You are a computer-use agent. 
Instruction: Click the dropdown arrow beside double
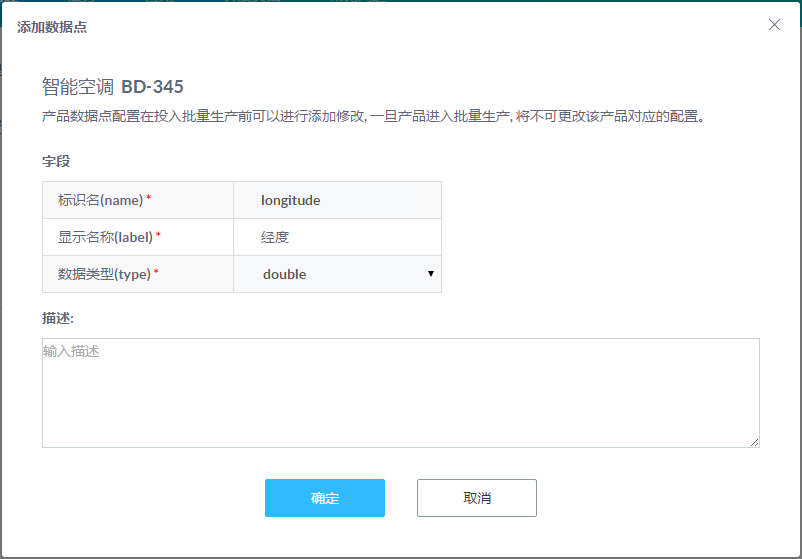point(431,274)
